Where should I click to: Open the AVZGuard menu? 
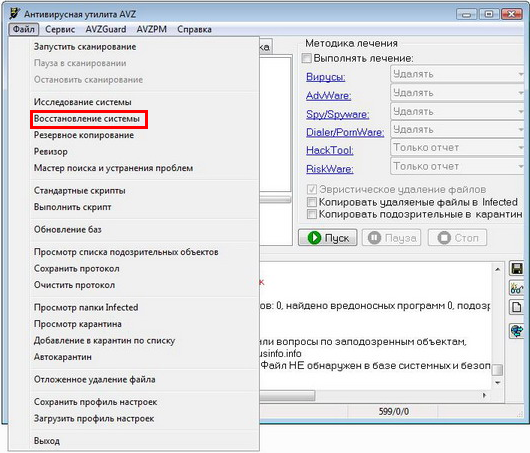click(x=106, y=29)
